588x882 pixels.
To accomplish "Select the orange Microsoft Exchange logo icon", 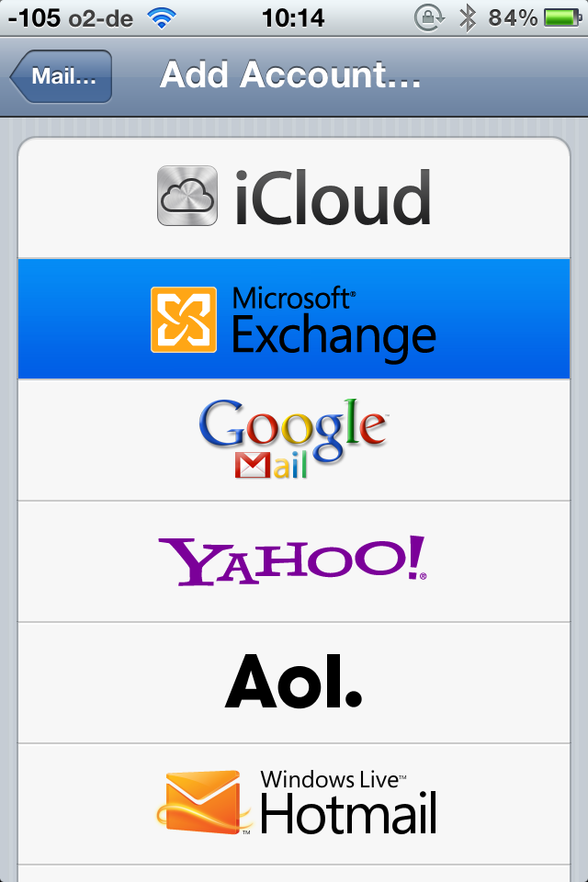I will (184, 320).
